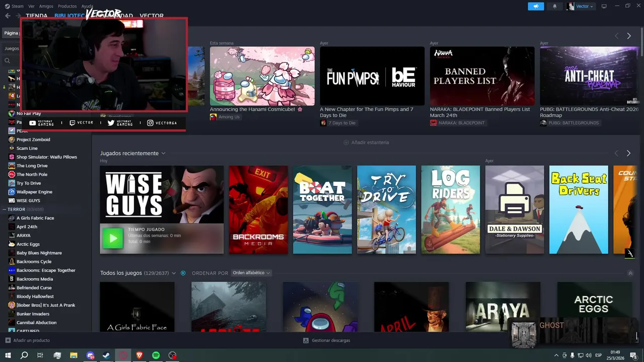The image size is (644, 362).
Task: Go to the TIENDA tab
Action: click(x=37, y=16)
